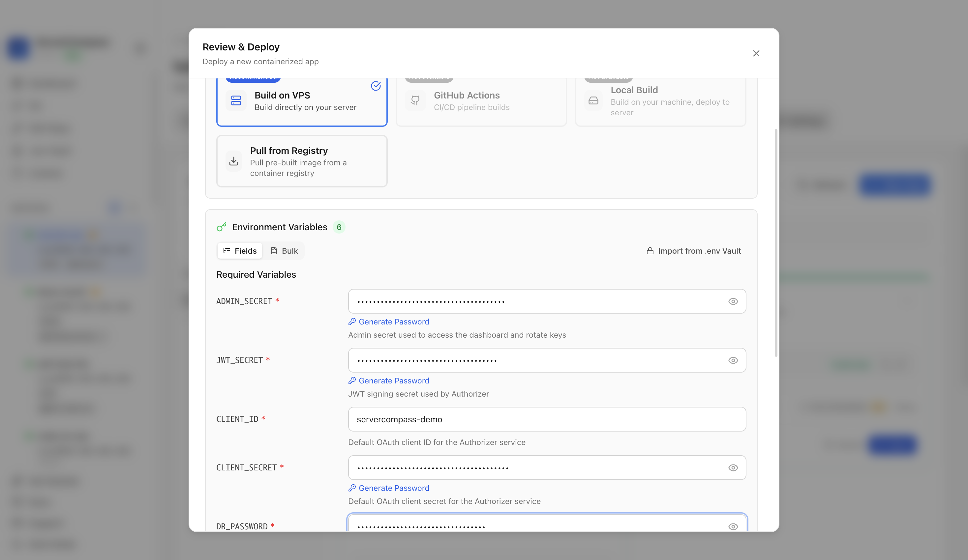
Task: Click the DB_PASSWORD variable label
Action: (242, 526)
